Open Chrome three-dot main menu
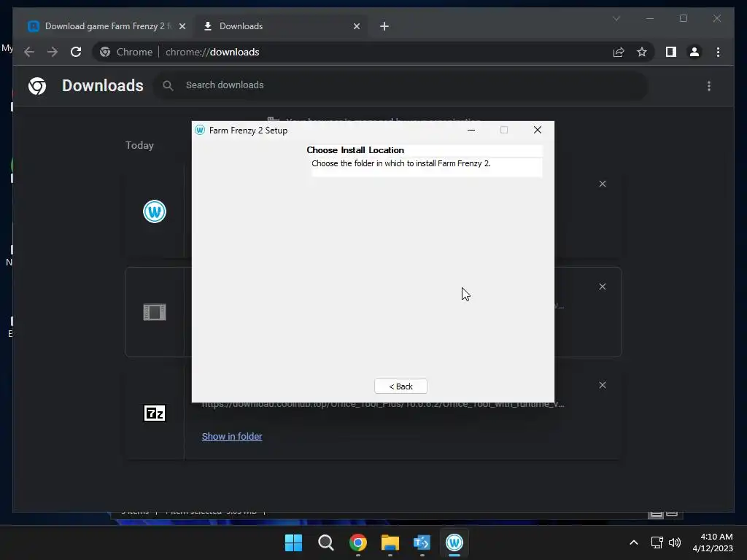 718,52
